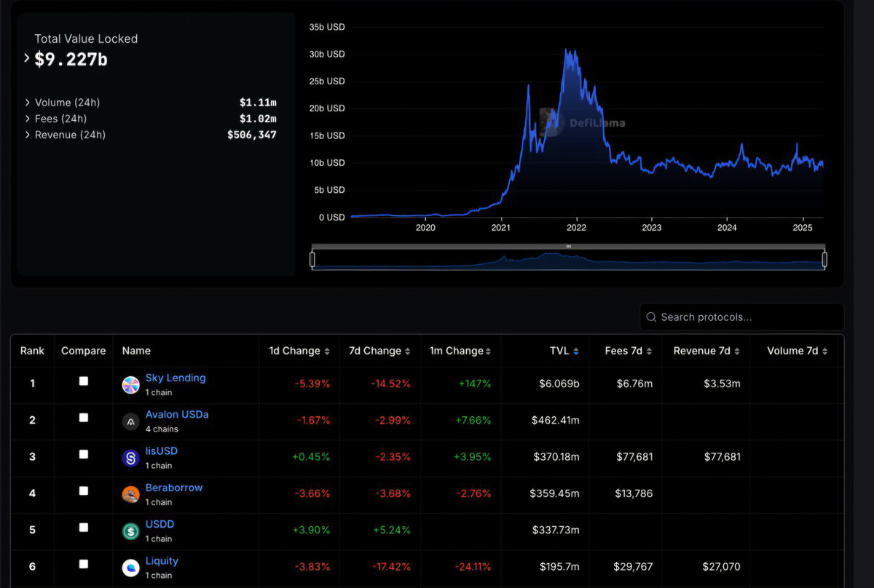874x588 pixels.
Task: Click the right handle of chart range slider
Action: [x=824, y=260]
